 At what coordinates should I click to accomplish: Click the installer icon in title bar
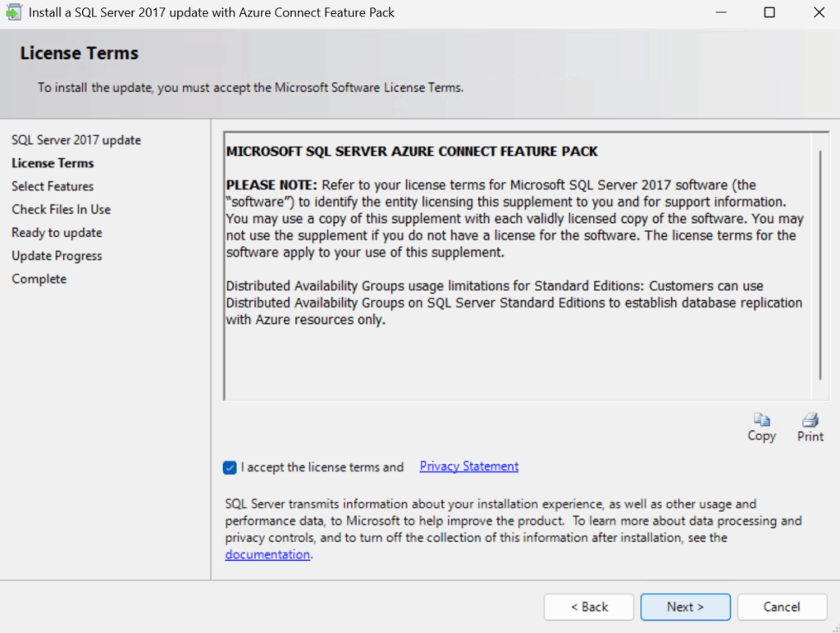click(x=13, y=12)
